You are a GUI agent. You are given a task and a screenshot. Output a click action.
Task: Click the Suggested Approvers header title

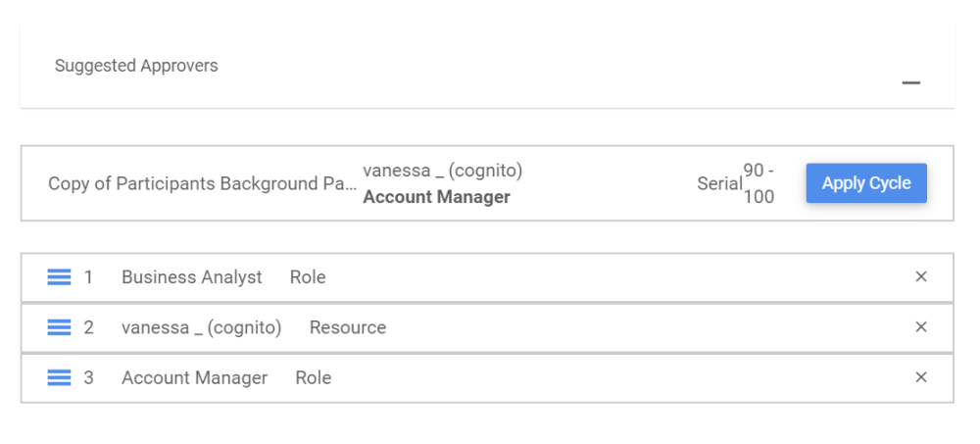coord(136,66)
